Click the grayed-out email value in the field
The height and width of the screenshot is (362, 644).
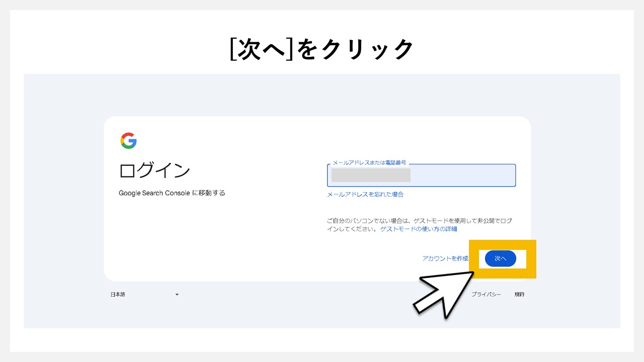[371, 175]
